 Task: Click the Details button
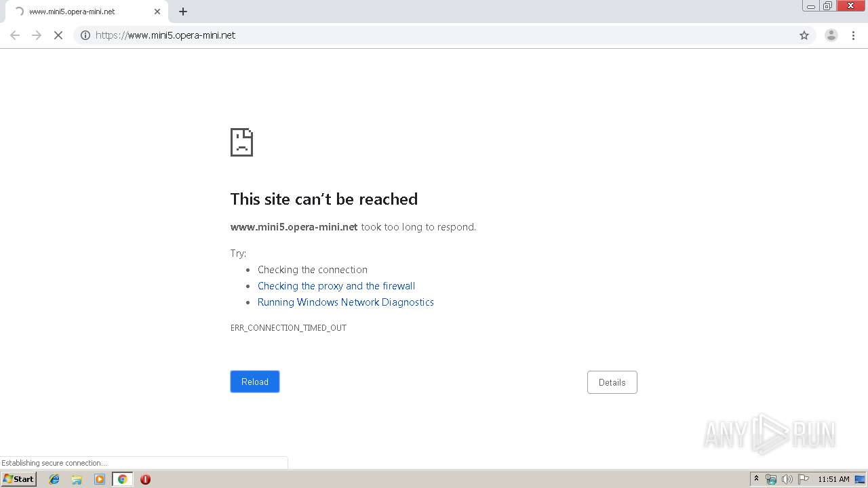pyautogui.click(x=612, y=382)
